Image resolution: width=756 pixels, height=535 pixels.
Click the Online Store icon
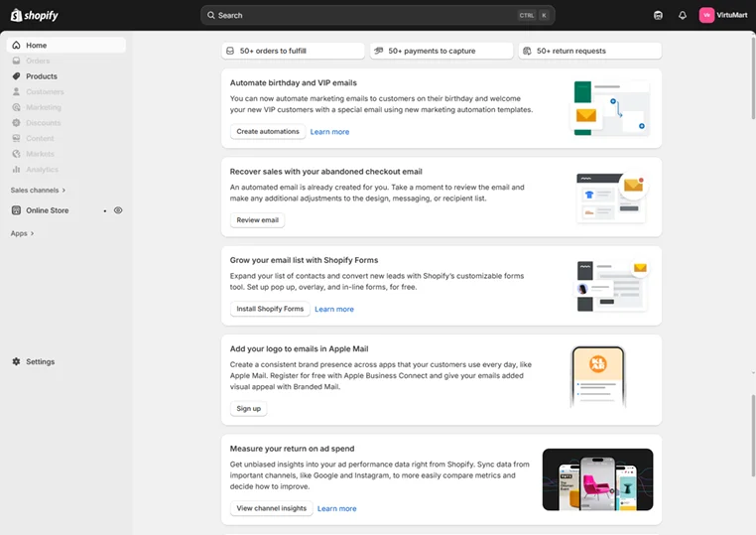16,210
